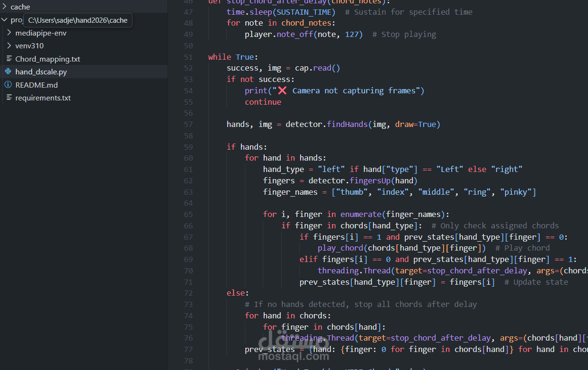Click 'finger_names' variable on line 63
Image resolution: width=588 pixels, height=370 pixels.
[x=290, y=192]
